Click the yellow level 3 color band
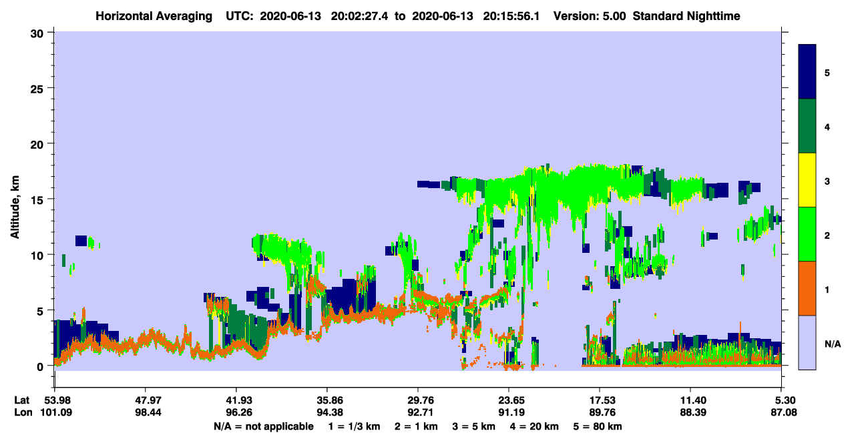The height and width of the screenshot is (445, 868). tap(807, 180)
